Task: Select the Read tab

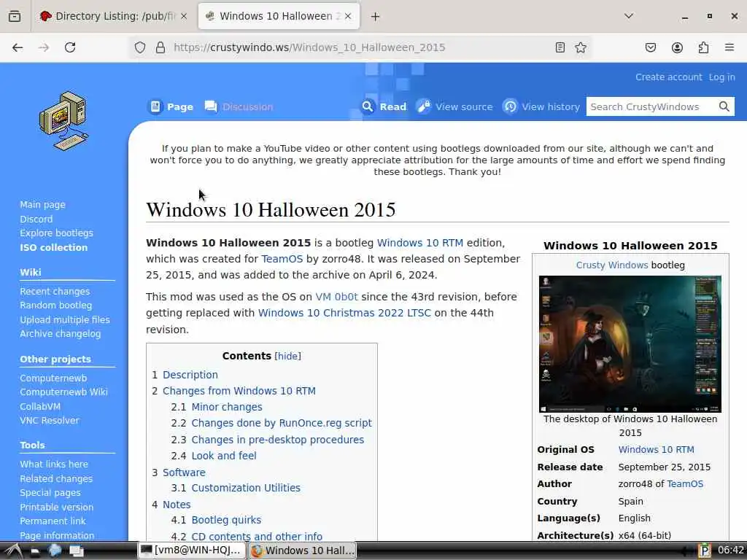Action: coord(384,106)
